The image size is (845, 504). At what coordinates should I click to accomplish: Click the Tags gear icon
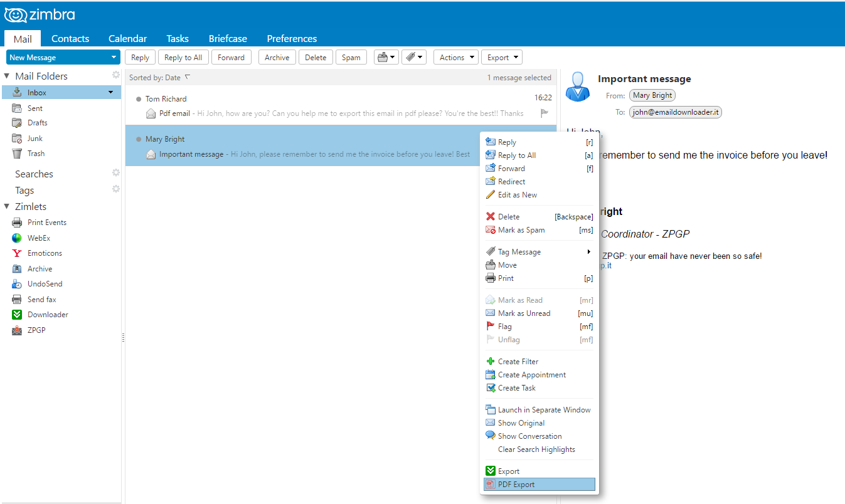click(115, 189)
